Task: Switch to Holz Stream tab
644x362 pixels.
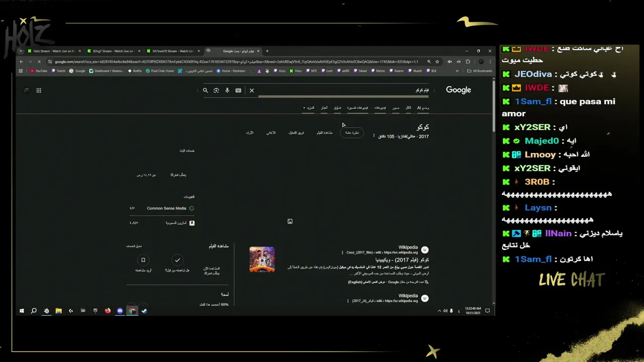Action: [x=54, y=51]
